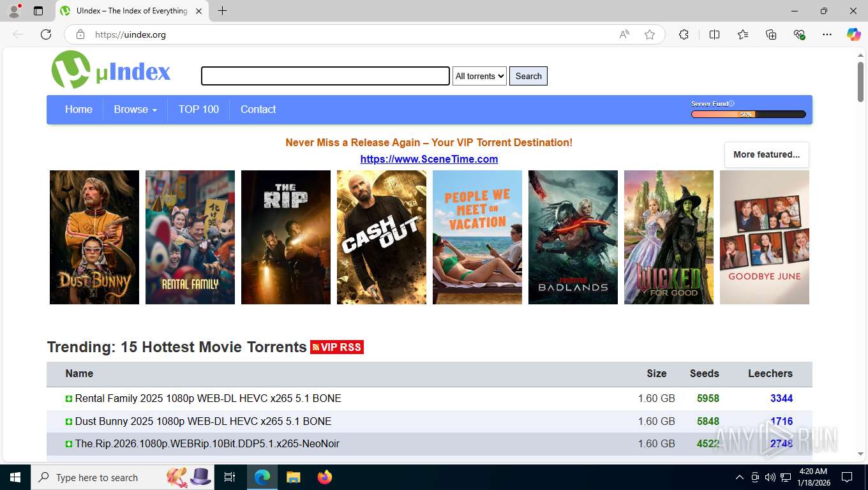Click the Server Fund progress bar

[748, 115]
